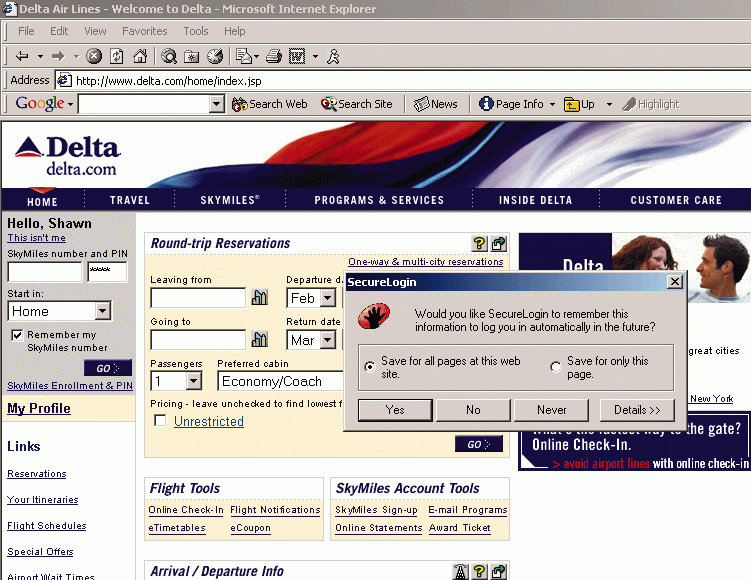Open the History toolbar icon
The width and height of the screenshot is (751, 580).
215,57
